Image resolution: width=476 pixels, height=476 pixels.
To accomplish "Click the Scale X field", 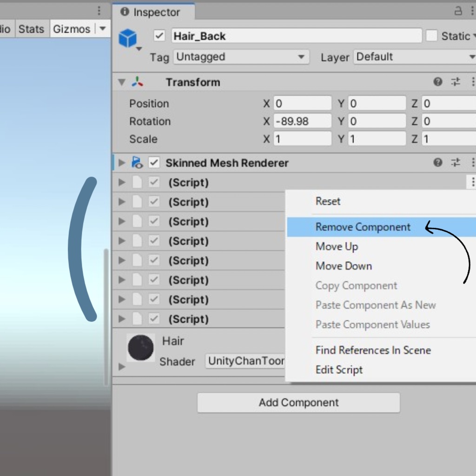I will click(302, 139).
